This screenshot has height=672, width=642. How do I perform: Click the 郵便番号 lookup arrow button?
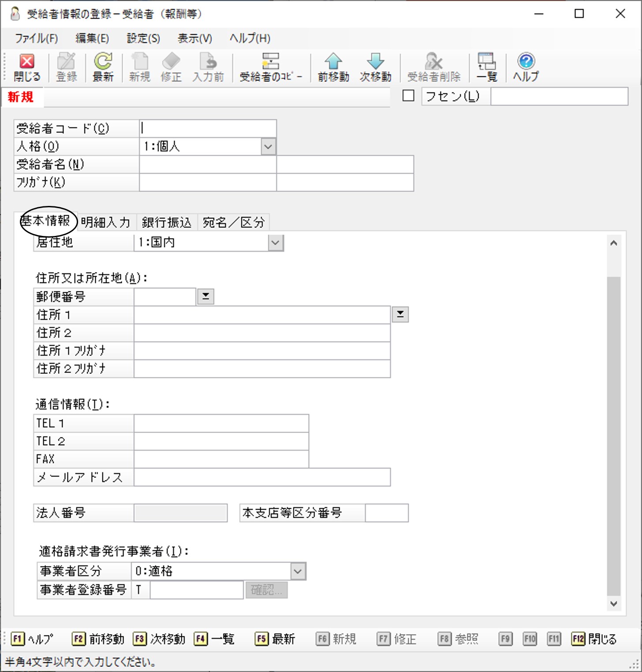click(x=206, y=297)
